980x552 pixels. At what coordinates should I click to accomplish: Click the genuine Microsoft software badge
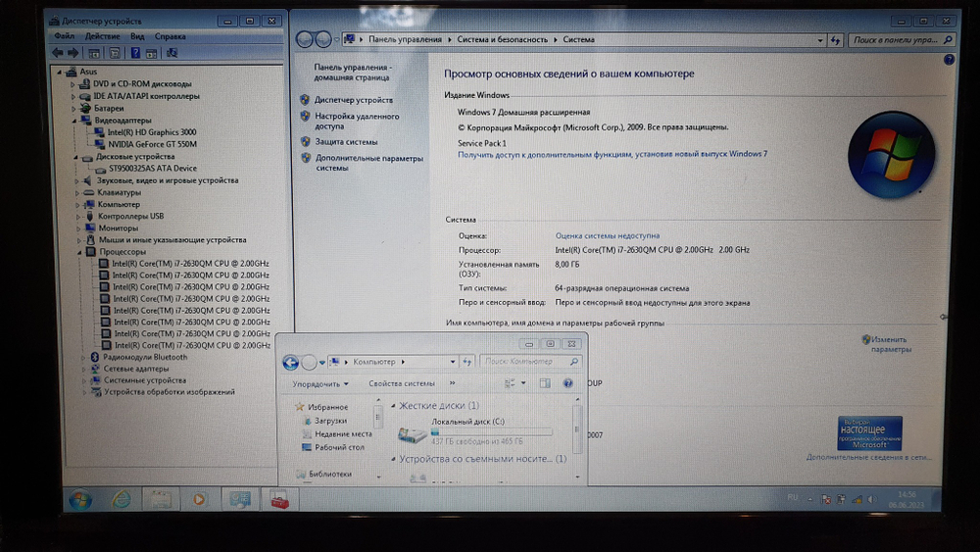[x=869, y=432]
